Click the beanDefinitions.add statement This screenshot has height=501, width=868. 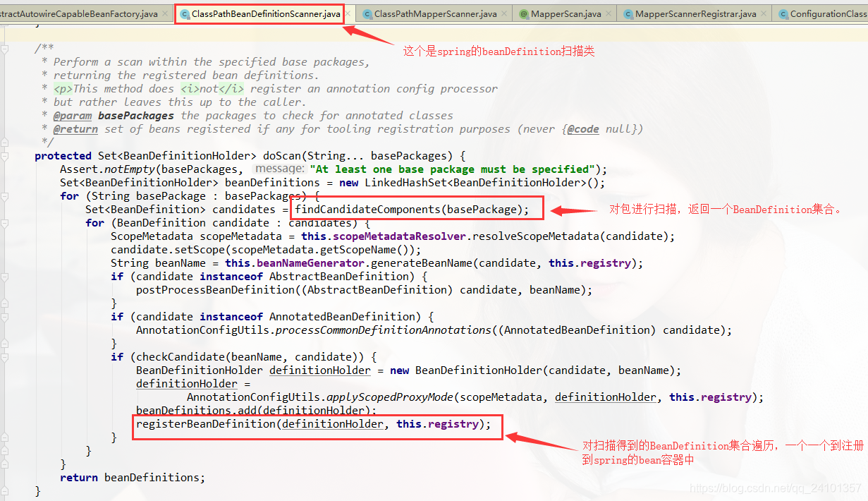(257, 411)
